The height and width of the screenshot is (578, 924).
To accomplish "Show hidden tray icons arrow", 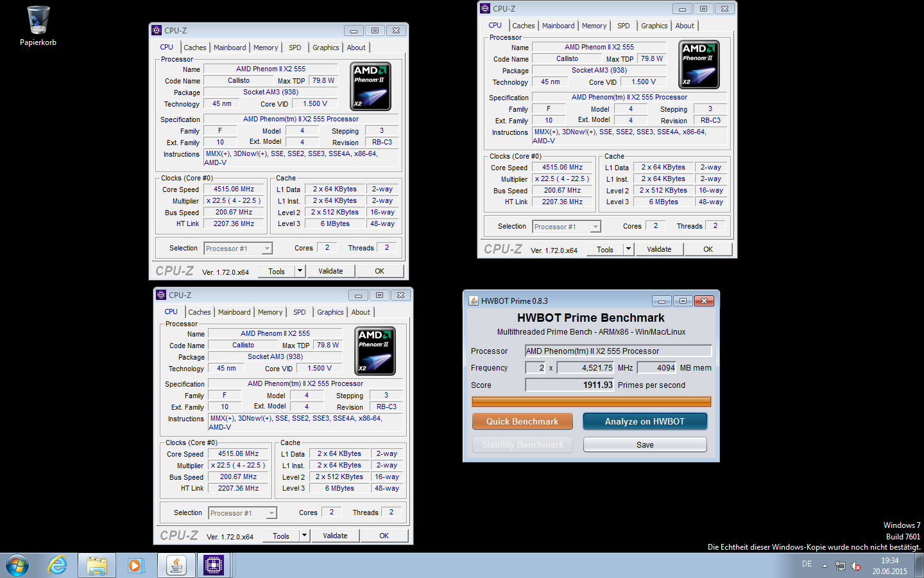I will coord(825,566).
